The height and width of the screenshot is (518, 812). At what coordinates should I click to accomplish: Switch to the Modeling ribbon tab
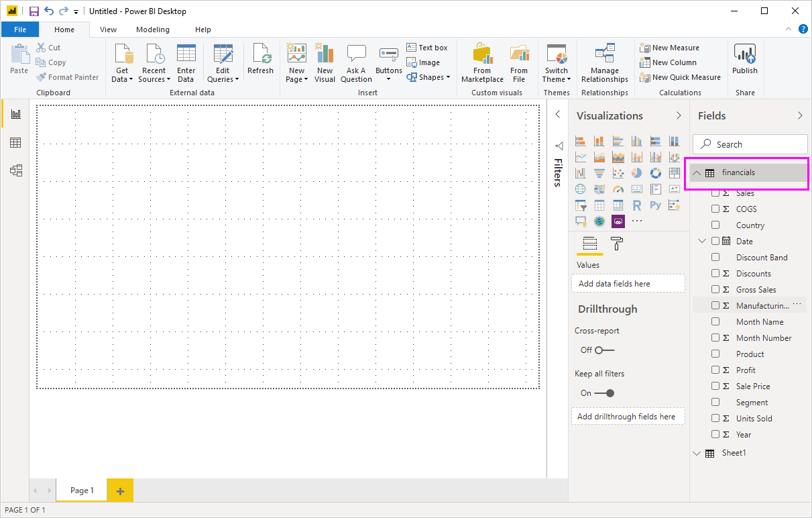(152, 30)
